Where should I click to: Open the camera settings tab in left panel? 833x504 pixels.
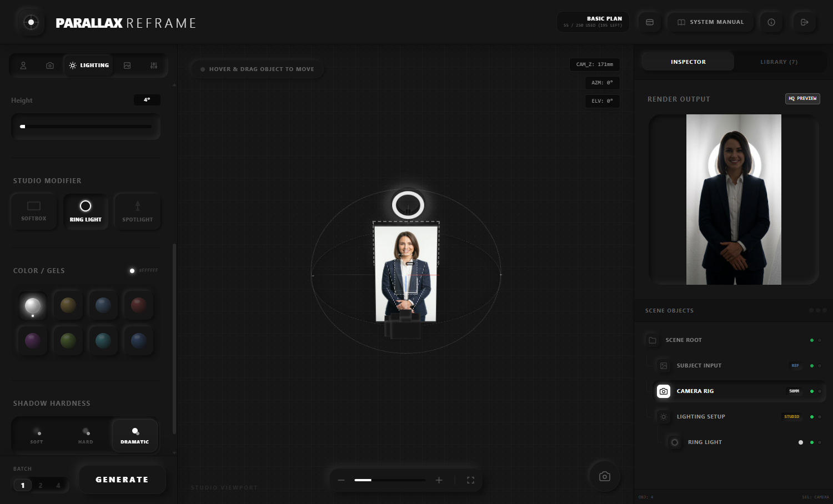tap(50, 65)
